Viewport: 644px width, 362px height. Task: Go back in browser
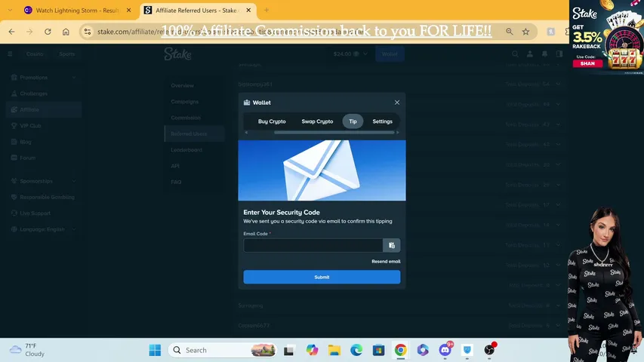[11, 32]
